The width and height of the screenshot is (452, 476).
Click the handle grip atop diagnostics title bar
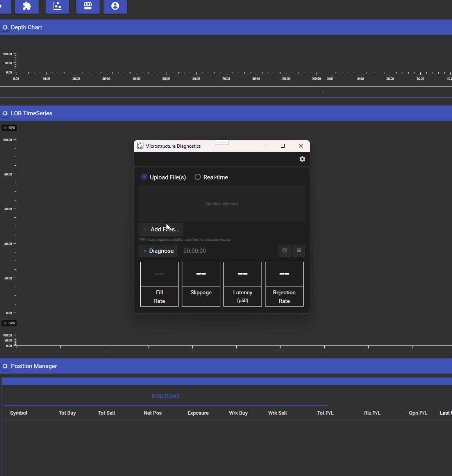click(x=222, y=142)
